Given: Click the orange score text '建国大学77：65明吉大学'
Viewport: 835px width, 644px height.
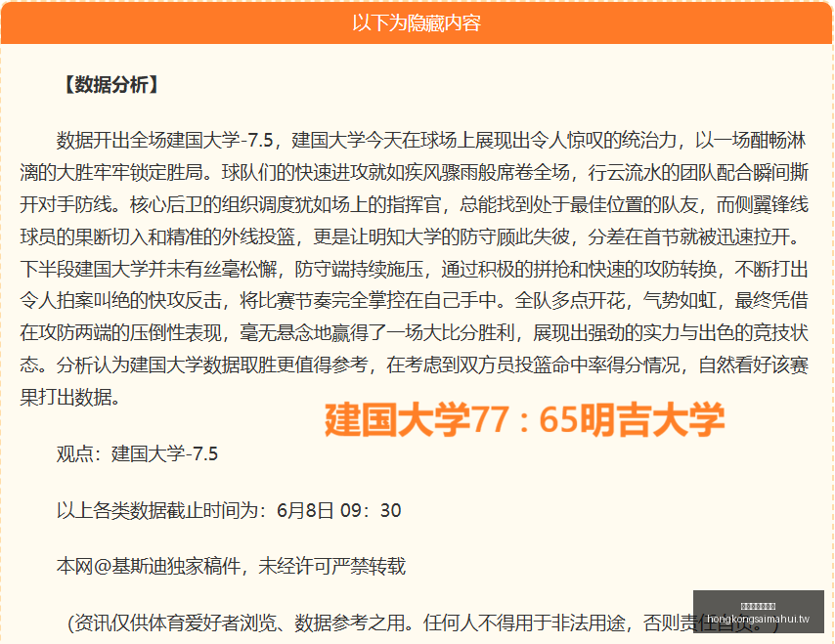Looking at the screenshot, I should click(x=524, y=419).
